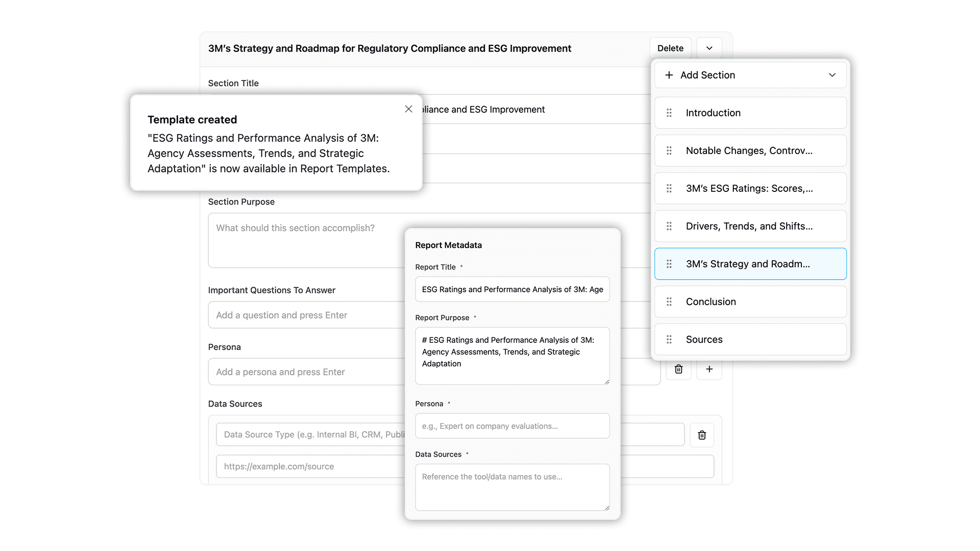Focus the Data Sources text area in Report Metadata
The height and width of the screenshot is (551, 980).
[x=512, y=487]
